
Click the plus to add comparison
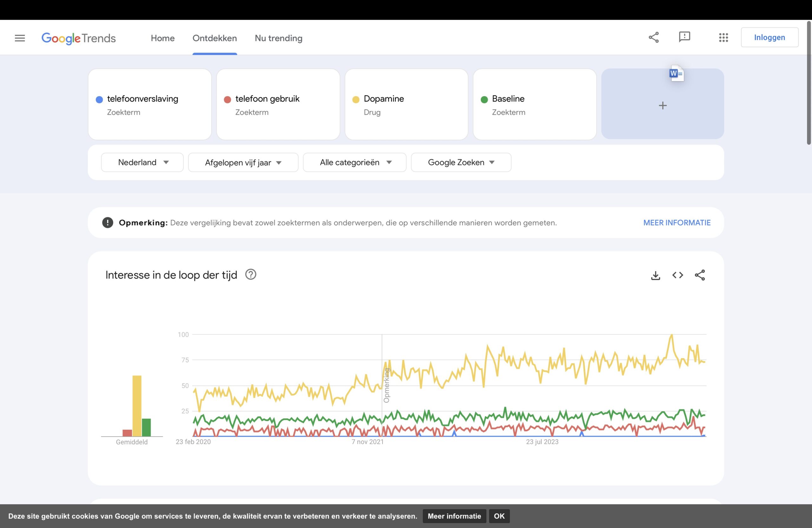point(663,105)
